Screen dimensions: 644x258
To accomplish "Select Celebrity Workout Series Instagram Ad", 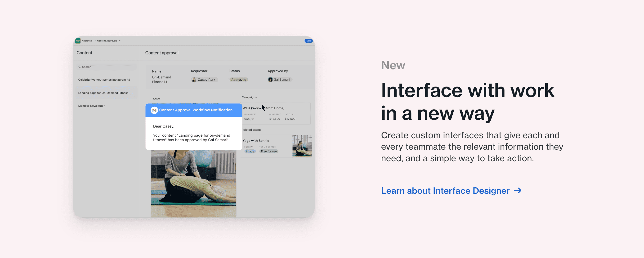I will click(x=104, y=80).
